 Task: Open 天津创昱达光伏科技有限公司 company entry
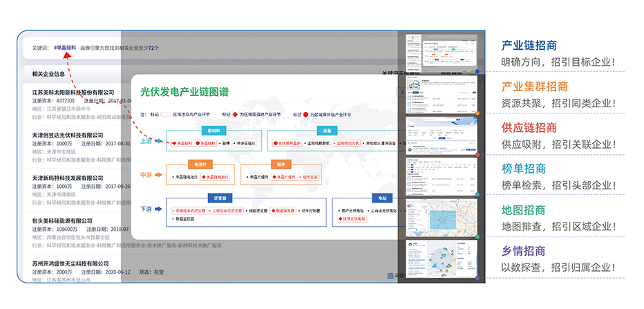(x=68, y=135)
